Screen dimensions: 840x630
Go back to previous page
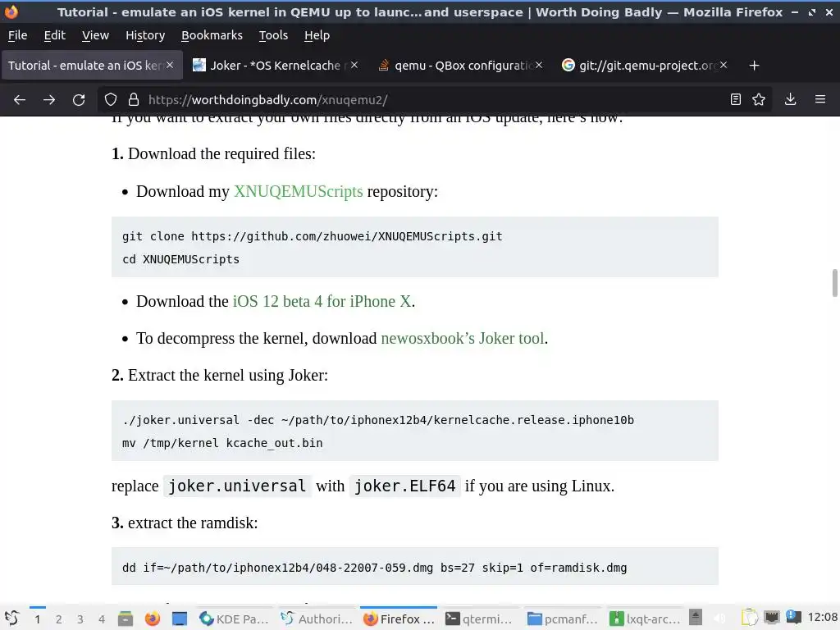pos(20,99)
